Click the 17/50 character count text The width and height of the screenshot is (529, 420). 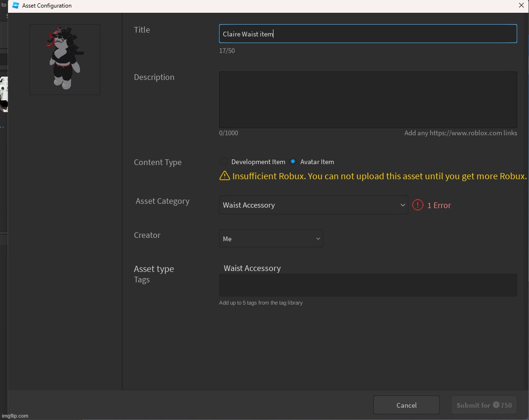click(227, 51)
